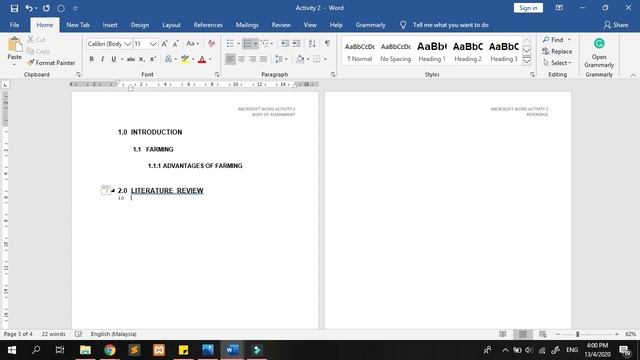Screen dimensions: 640x360
Task: Click the horizontal ruler
Action: (x=194, y=84)
